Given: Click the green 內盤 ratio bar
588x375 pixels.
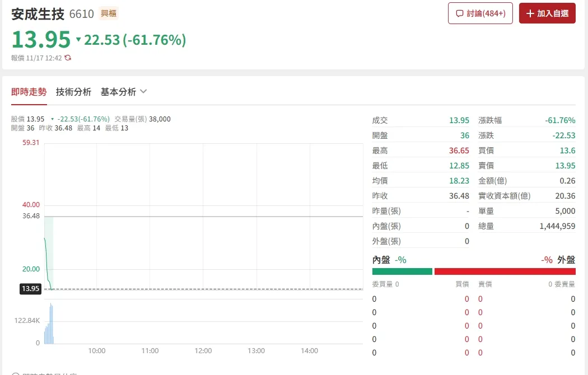Looking at the screenshot, I should (402, 271).
